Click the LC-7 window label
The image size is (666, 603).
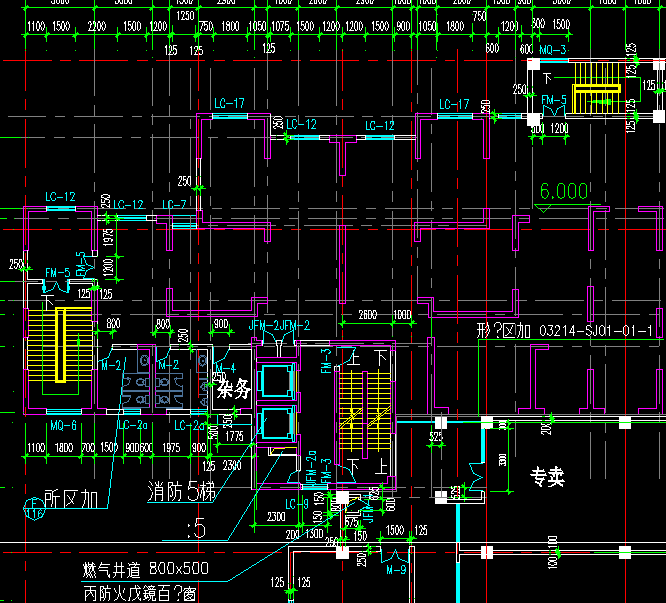click(x=175, y=205)
